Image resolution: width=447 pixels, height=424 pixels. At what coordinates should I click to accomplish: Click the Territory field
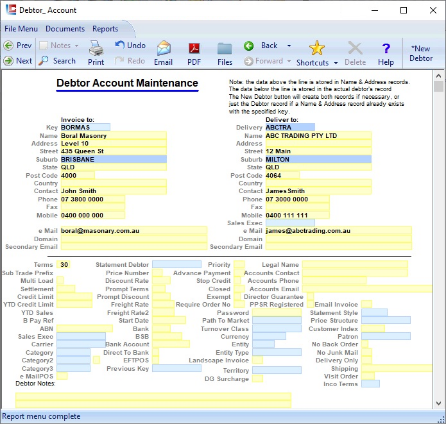point(277,370)
